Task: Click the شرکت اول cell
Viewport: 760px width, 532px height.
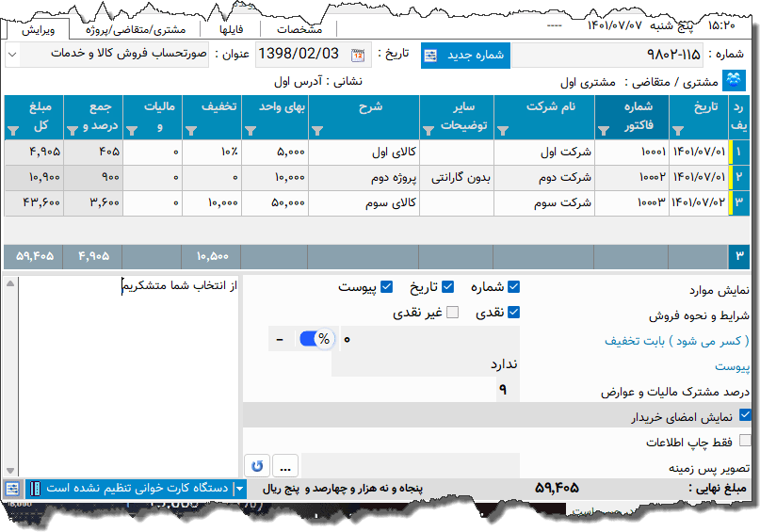Action: pos(544,153)
